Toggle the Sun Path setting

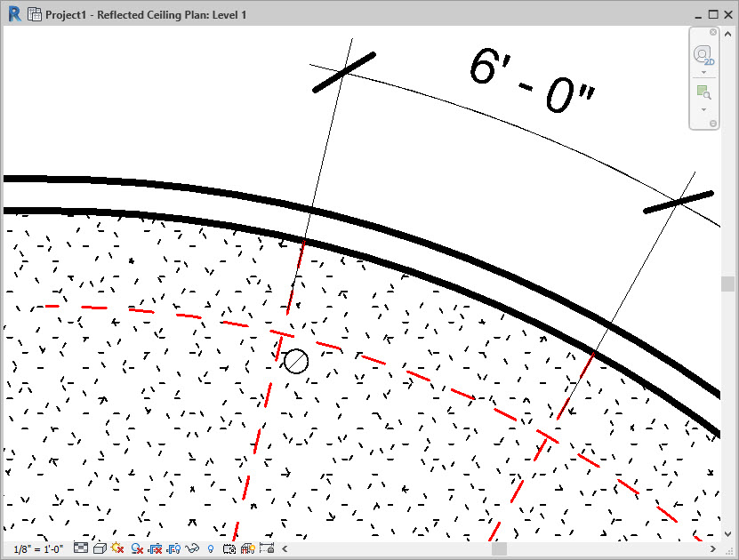[117, 549]
